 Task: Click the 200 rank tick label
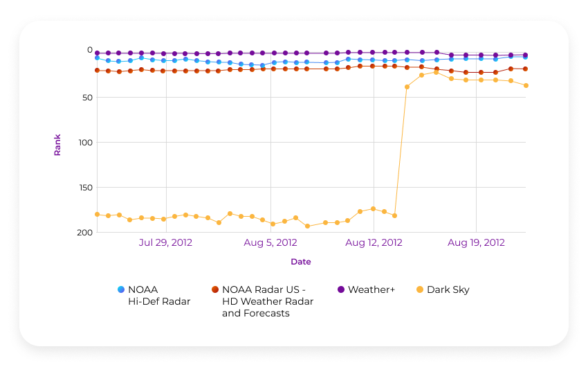pyautogui.click(x=84, y=232)
